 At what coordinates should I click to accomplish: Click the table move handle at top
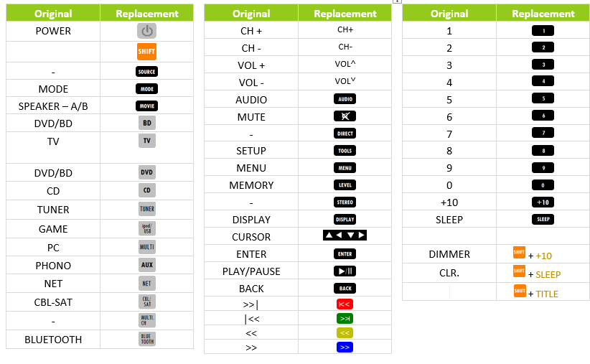tap(398, 1)
